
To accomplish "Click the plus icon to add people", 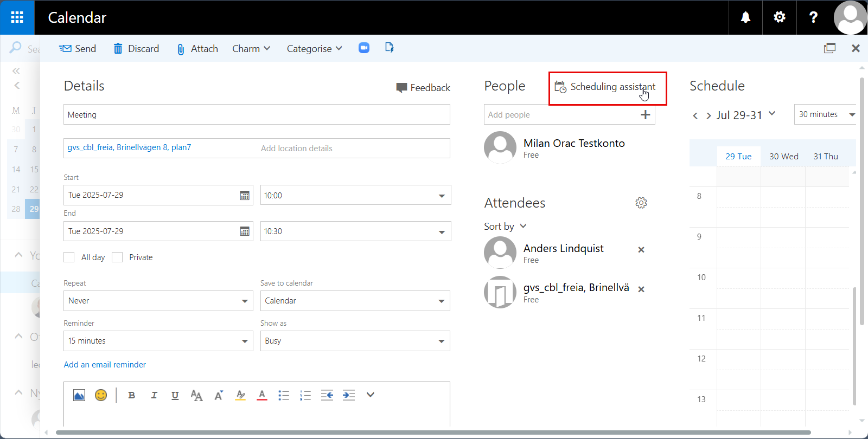I will click(646, 114).
